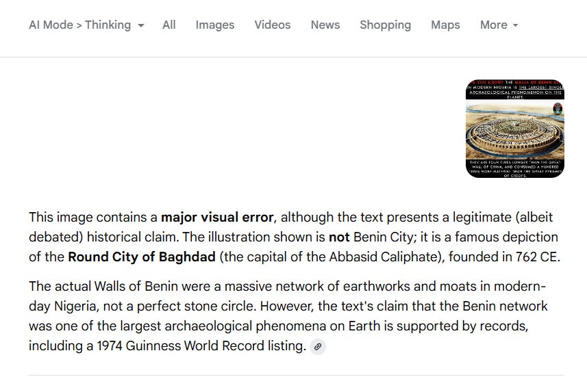Switch to the All tab

pyautogui.click(x=168, y=25)
